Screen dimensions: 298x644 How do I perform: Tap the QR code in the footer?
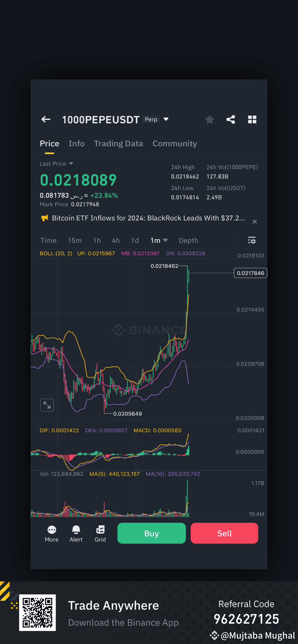tap(37, 613)
